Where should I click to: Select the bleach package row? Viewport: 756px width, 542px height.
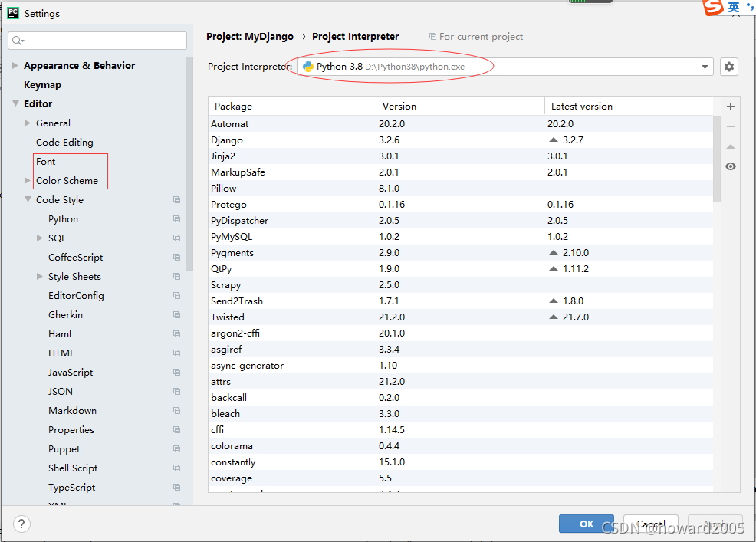461,414
